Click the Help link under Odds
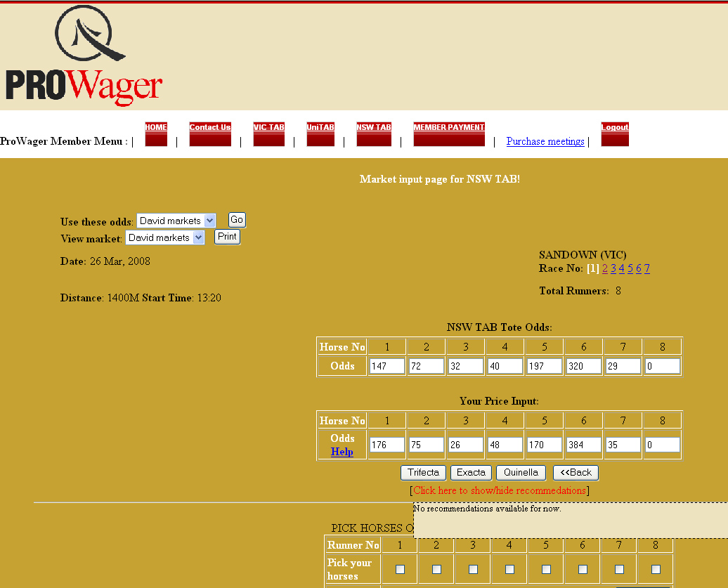The height and width of the screenshot is (588, 728). click(342, 452)
